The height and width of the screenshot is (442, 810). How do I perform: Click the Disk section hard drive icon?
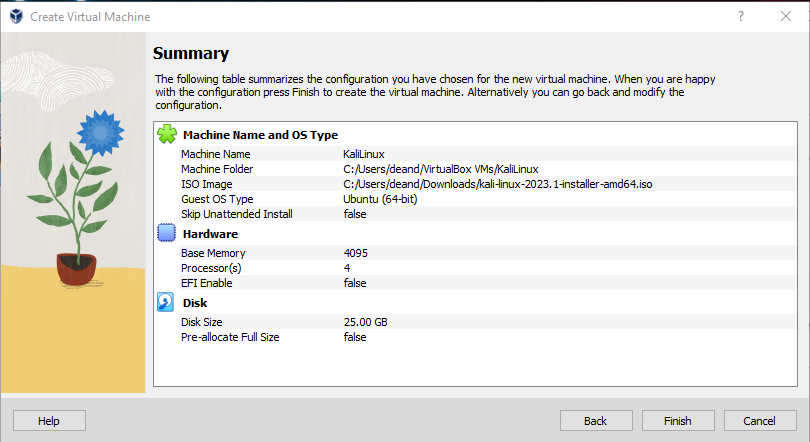(x=166, y=302)
